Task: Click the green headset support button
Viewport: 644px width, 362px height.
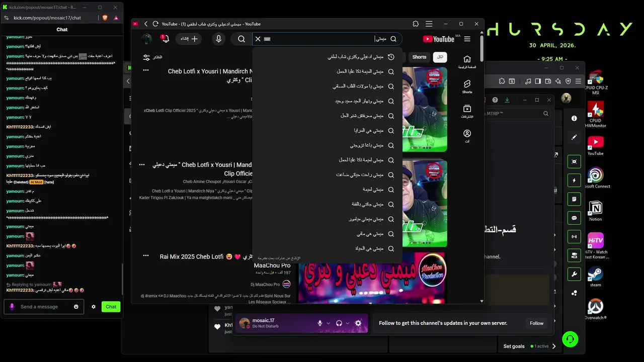Action: point(570,339)
